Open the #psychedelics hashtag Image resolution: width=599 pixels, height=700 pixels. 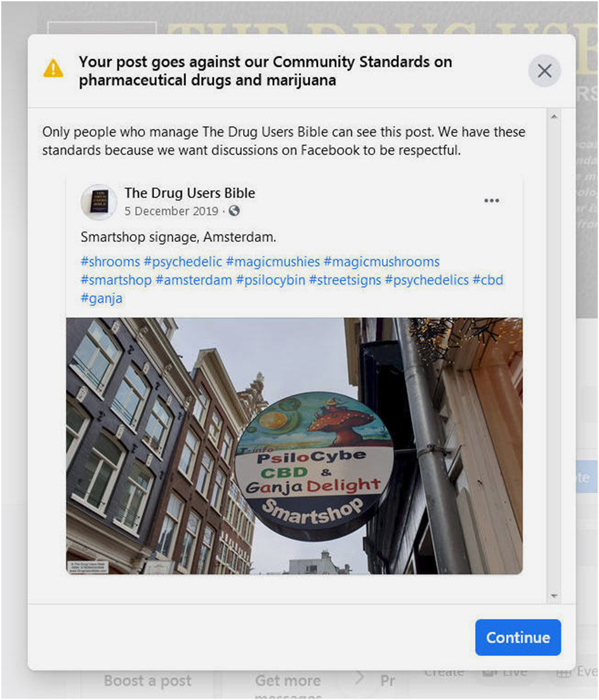pyautogui.click(x=426, y=280)
